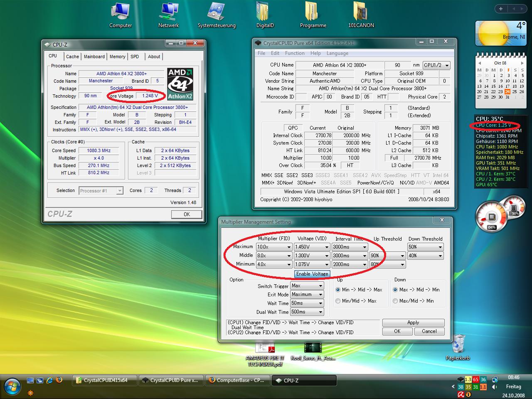Open Minimum Interval 2000ms dropdown
Screen dimensions: 532x399
[x=350, y=264]
